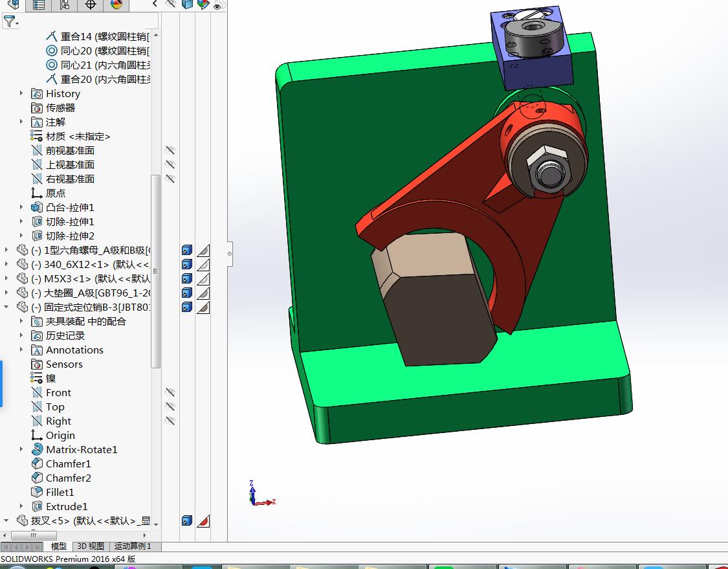Select the FeatureManager design tree tab
The width and height of the screenshot is (728, 569).
pyautogui.click(x=14, y=6)
